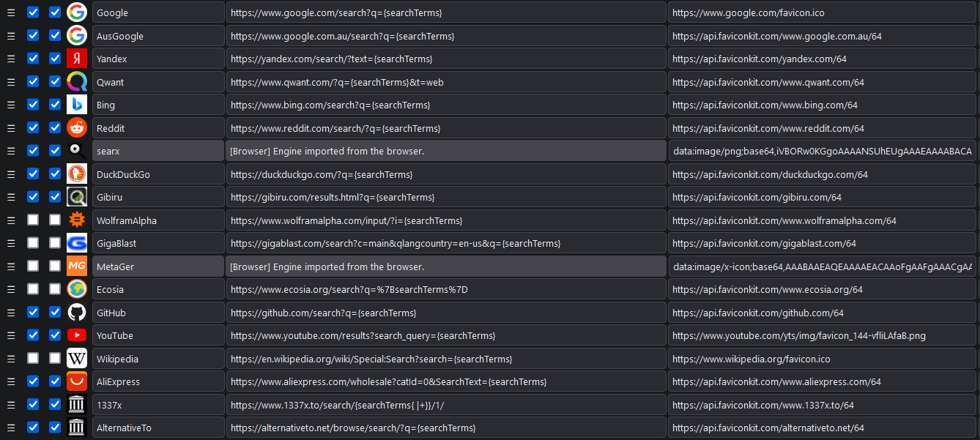This screenshot has width=980, height=440.
Task: Click the orange MetaGer MG favicon
Action: [77, 266]
